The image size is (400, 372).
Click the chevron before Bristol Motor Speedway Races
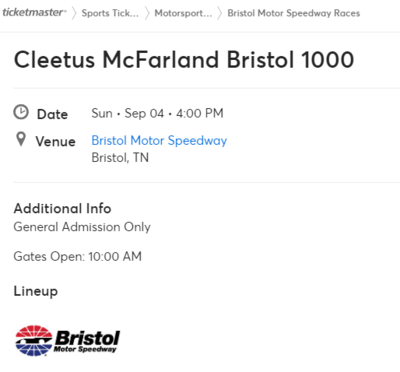pos(220,13)
